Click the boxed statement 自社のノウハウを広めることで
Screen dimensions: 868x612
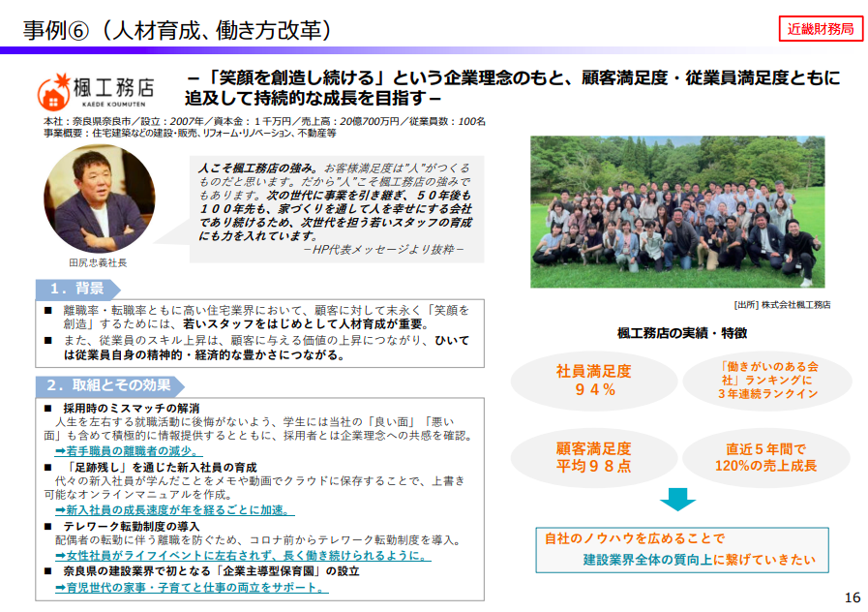682,549
